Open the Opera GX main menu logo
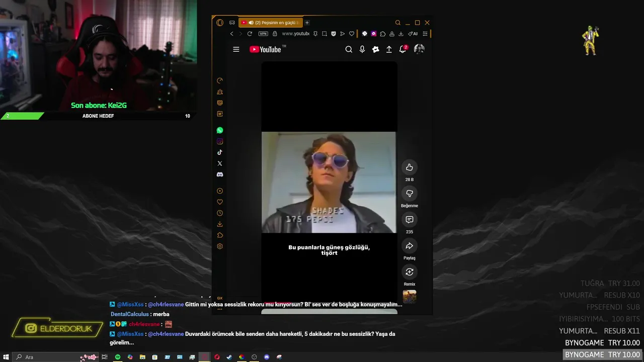644x362 pixels. click(x=220, y=23)
